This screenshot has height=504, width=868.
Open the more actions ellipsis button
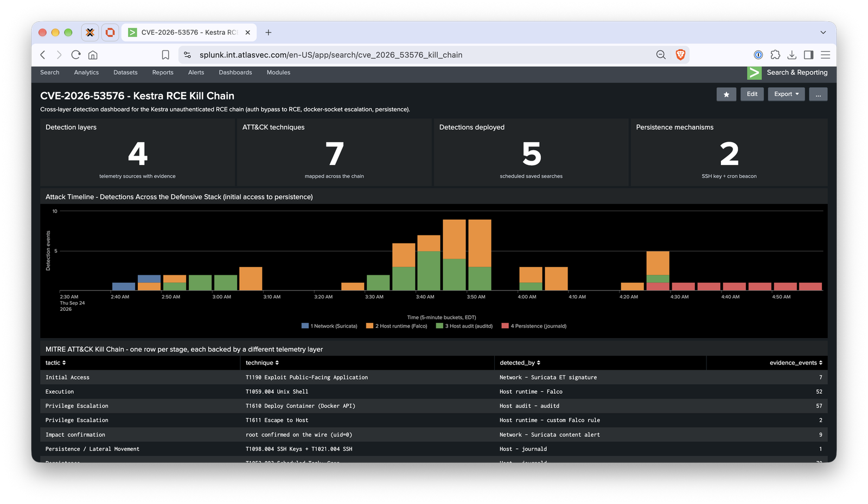click(818, 94)
